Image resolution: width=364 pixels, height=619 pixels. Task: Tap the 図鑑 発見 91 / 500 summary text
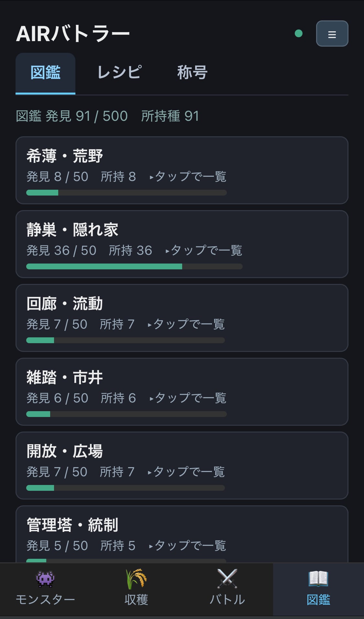pos(72,116)
